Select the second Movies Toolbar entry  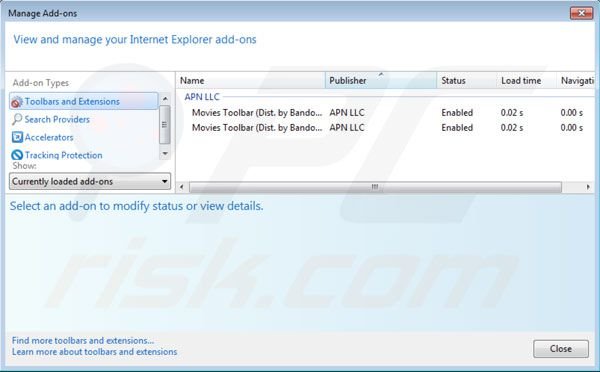coord(257,127)
